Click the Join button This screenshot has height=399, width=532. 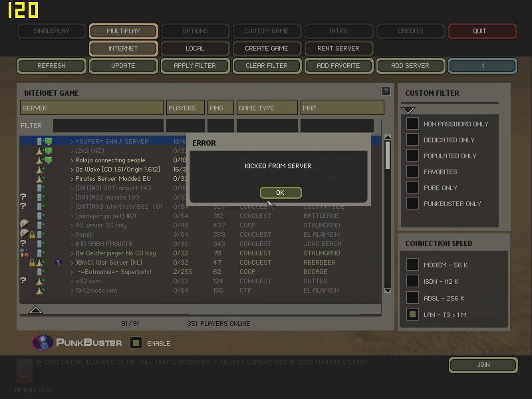(483, 364)
